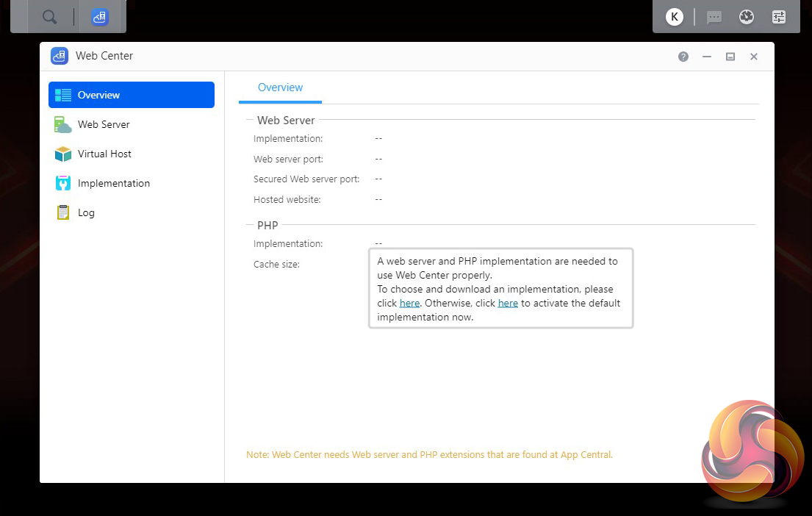Click the Overview list icon in the sidebar
Screen dimensions: 812x516
point(63,95)
